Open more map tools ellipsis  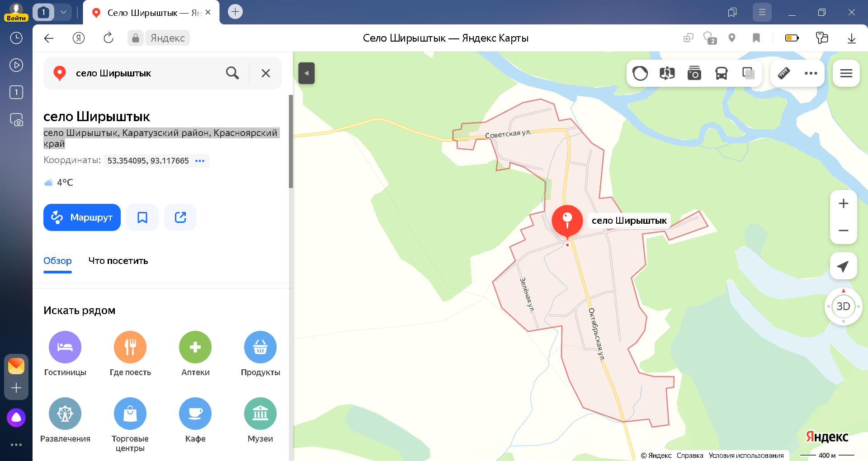(x=811, y=73)
